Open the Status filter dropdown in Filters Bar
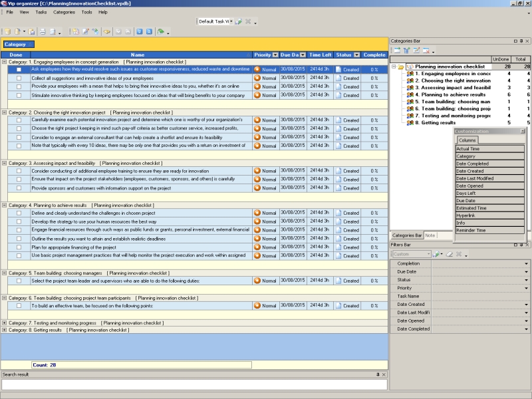 coord(526,280)
